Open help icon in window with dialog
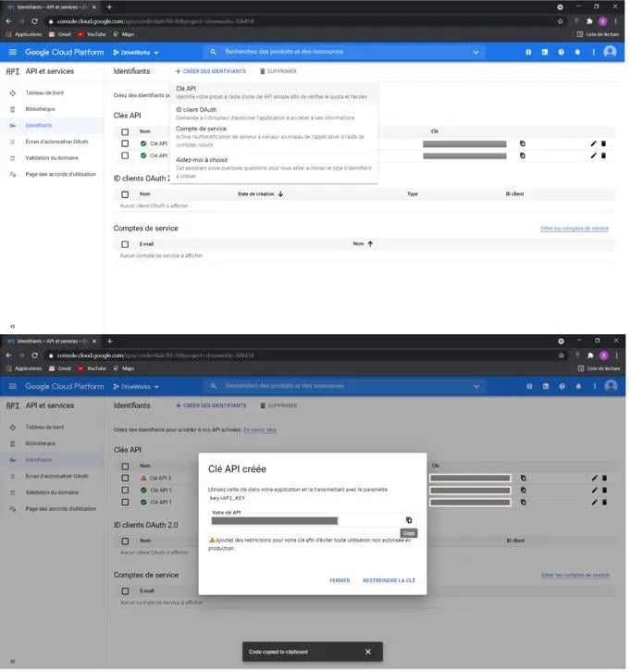The height and width of the screenshot is (672, 631). pos(562,386)
